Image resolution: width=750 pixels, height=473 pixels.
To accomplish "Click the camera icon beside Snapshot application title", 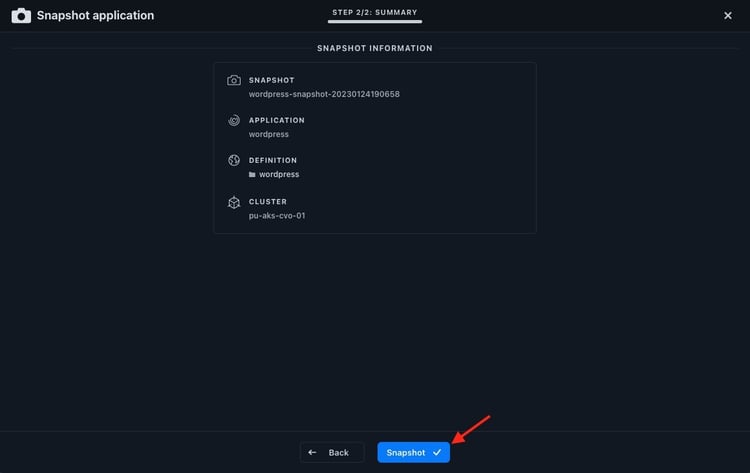I will (21, 15).
